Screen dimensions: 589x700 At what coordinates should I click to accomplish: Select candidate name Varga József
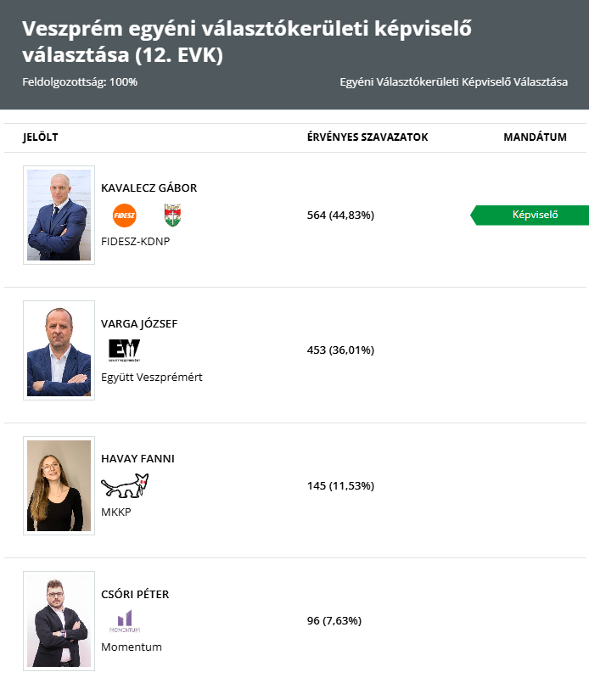(139, 323)
